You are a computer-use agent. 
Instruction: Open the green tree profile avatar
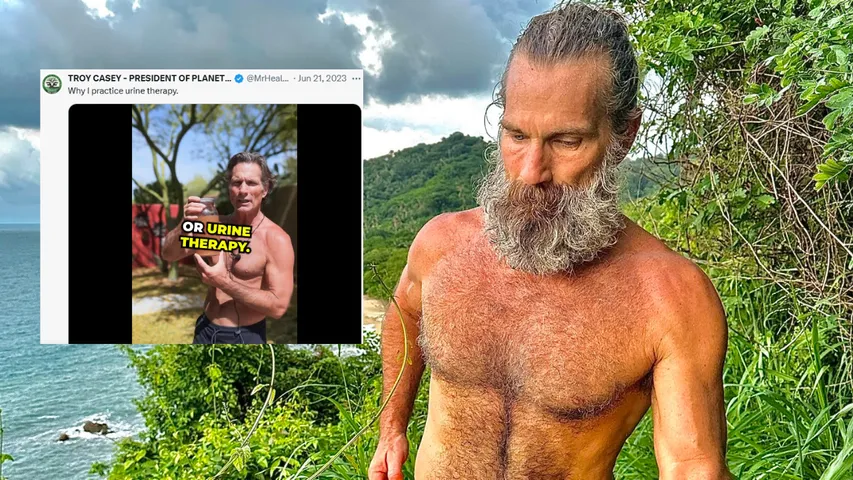click(52, 84)
